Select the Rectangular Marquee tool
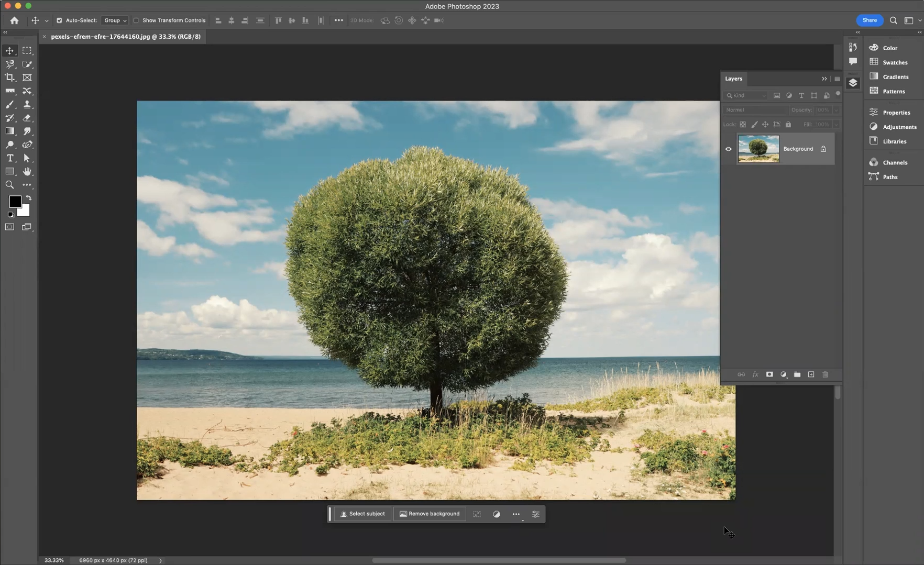Viewport: 924px width, 565px height. coord(27,51)
